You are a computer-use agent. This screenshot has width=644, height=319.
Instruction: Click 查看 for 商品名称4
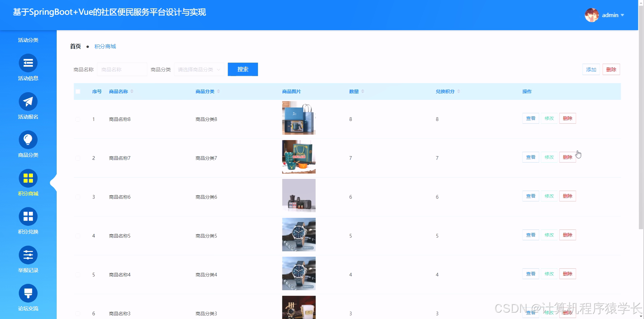531,274
